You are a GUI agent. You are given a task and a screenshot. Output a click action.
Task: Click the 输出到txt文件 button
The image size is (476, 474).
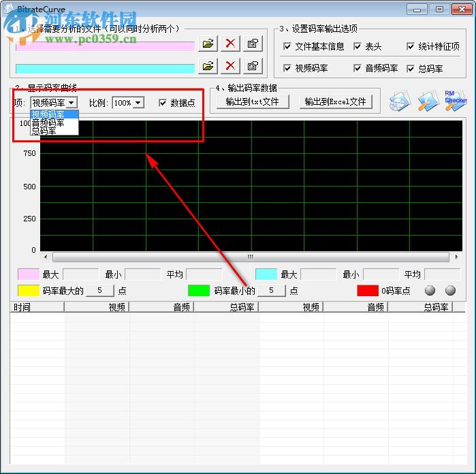[x=253, y=101]
